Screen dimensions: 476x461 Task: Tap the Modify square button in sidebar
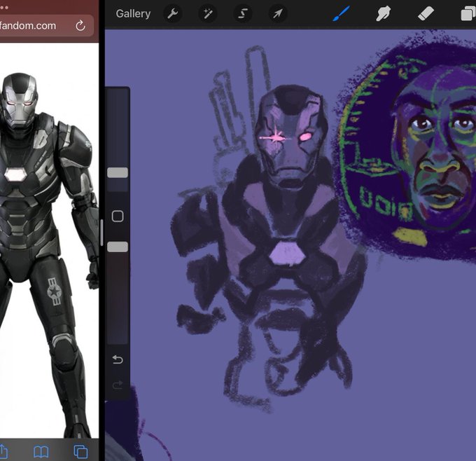[x=118, y=216]
